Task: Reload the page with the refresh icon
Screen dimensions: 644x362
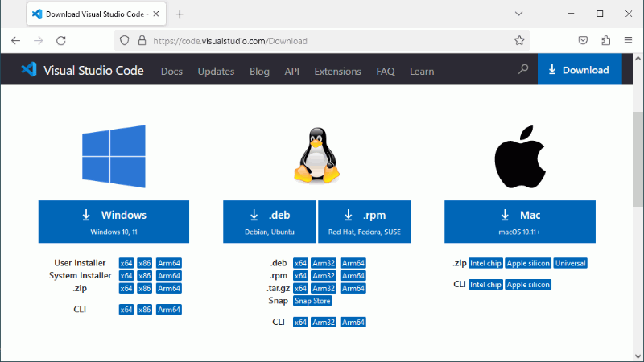Action: tap(61, 41)
